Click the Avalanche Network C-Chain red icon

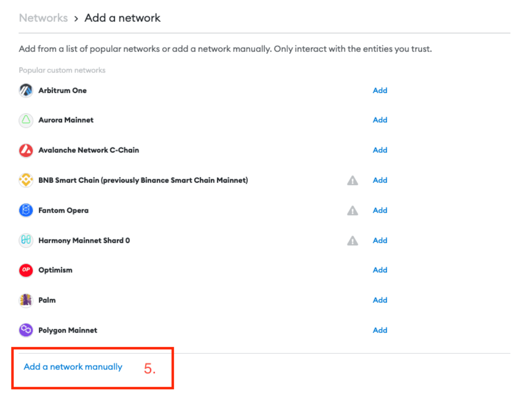[26, 150]
